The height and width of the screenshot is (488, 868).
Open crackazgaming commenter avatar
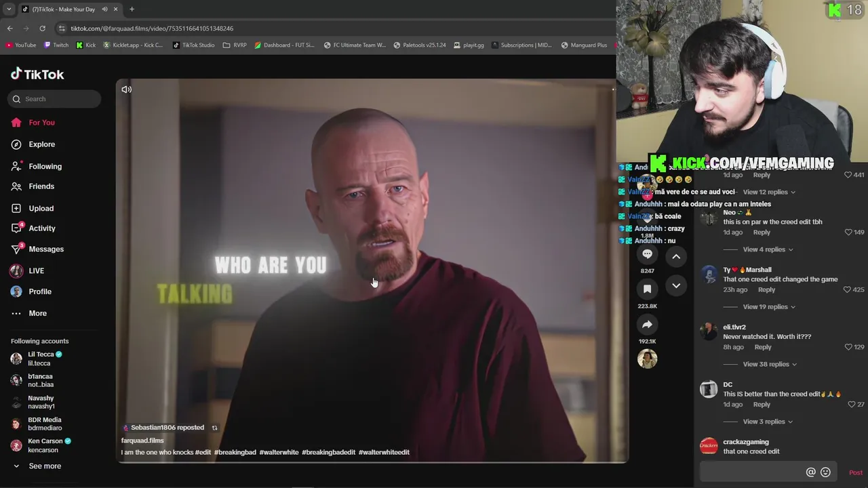tap(709, 447)
